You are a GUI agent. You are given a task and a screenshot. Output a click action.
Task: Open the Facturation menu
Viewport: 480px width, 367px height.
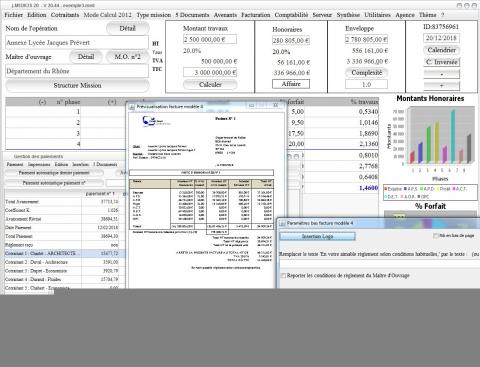(x=256, y=15)
